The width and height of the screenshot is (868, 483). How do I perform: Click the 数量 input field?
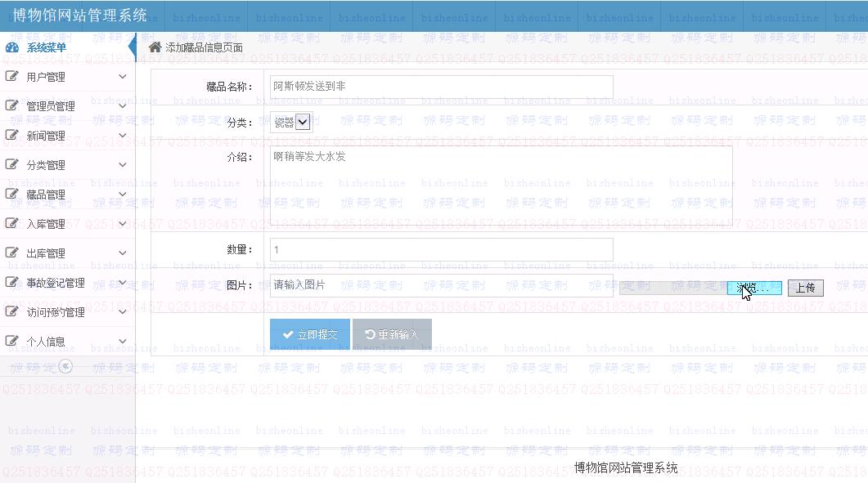pyautogui.click(x=442, y=249)
